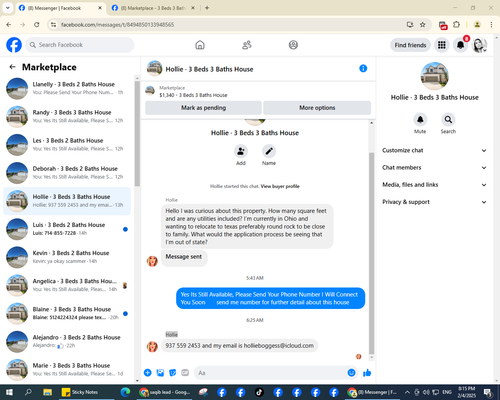The height and width of the screenshot is (400, 500).
Task: Choose a sticker in composer
Action: 173,373
